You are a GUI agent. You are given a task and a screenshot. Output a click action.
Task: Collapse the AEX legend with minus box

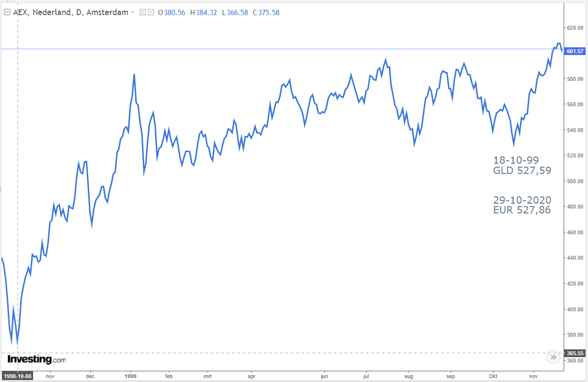[x=7, y=13]
